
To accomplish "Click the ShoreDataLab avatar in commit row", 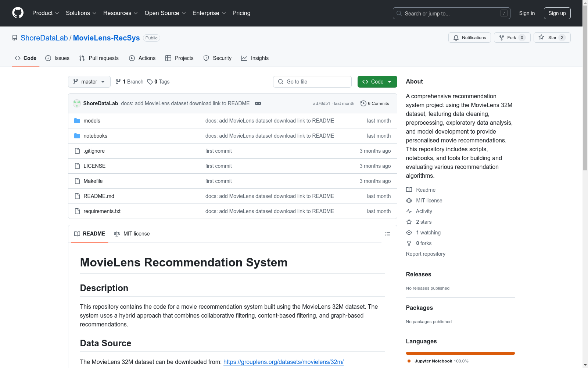I will pyautogui.click(x=77, y=103).
